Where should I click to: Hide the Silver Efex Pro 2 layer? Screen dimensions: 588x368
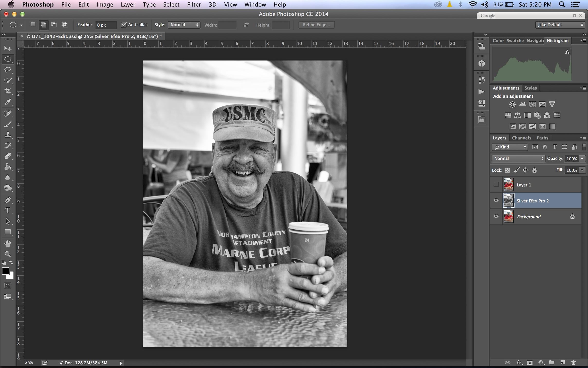coord(496,201)
